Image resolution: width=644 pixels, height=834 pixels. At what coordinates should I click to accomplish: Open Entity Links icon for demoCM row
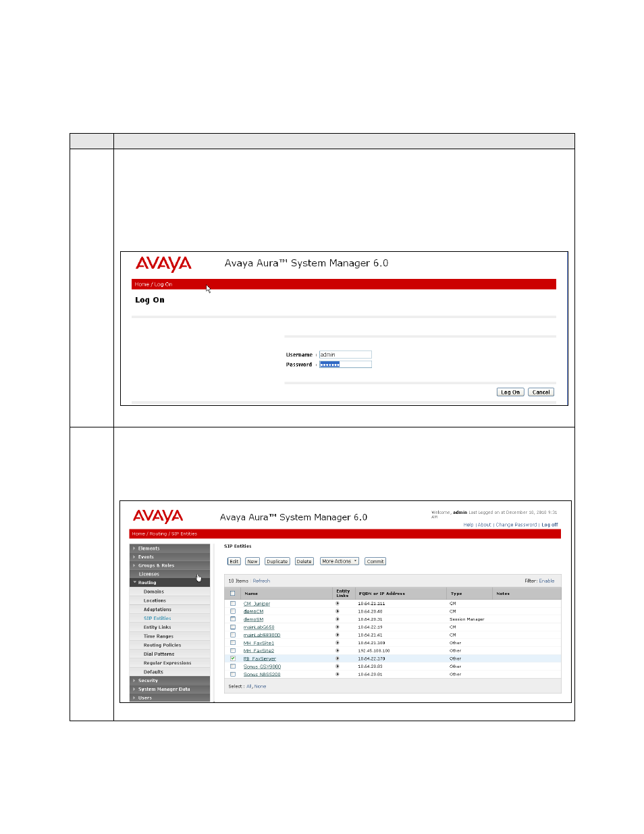coord(338,611)
